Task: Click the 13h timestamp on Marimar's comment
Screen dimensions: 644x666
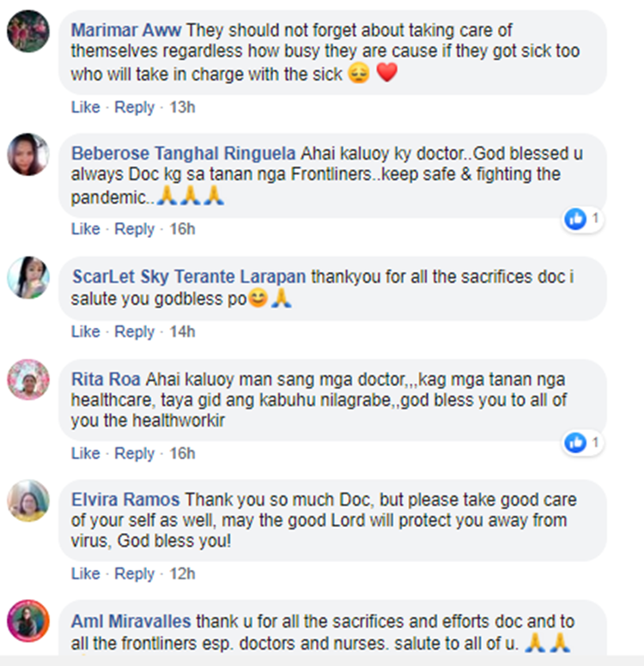Action: tap(182, 107)
